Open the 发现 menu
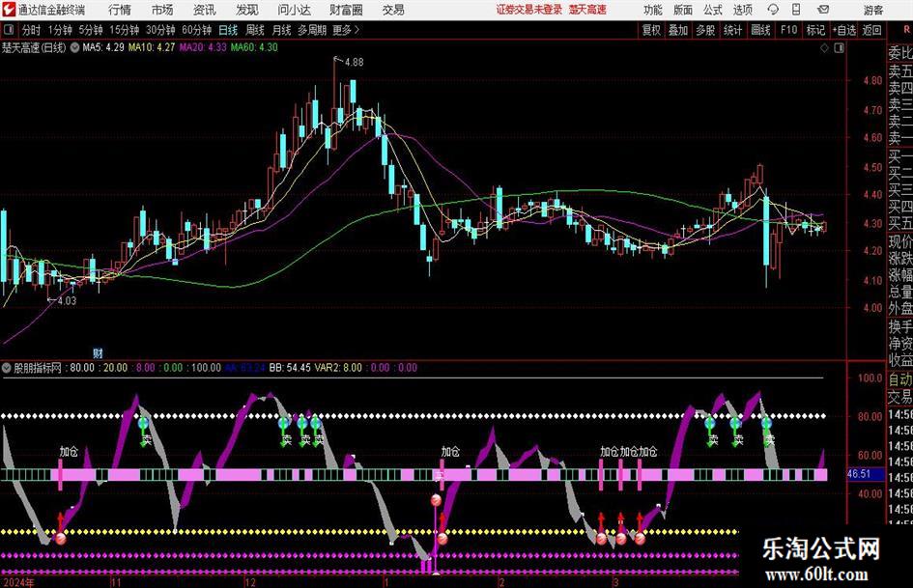Viewport: 913px width, 588px height. point(247,10)
